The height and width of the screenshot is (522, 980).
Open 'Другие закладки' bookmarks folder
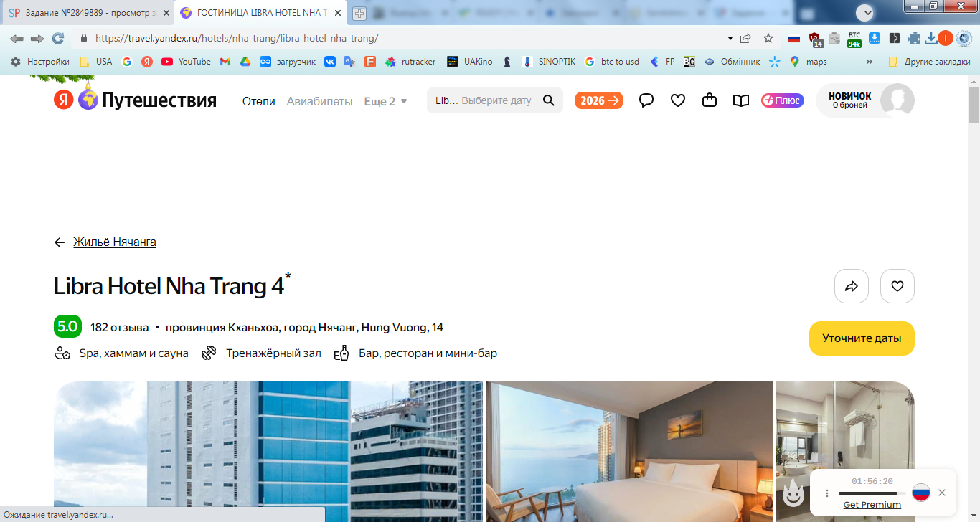click(x=929, y=62)
